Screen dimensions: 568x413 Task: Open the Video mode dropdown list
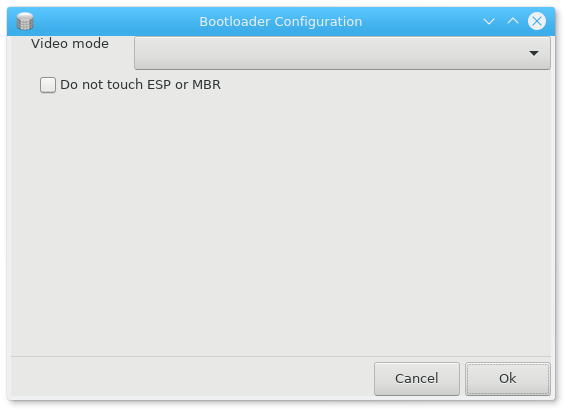(342, 53)
